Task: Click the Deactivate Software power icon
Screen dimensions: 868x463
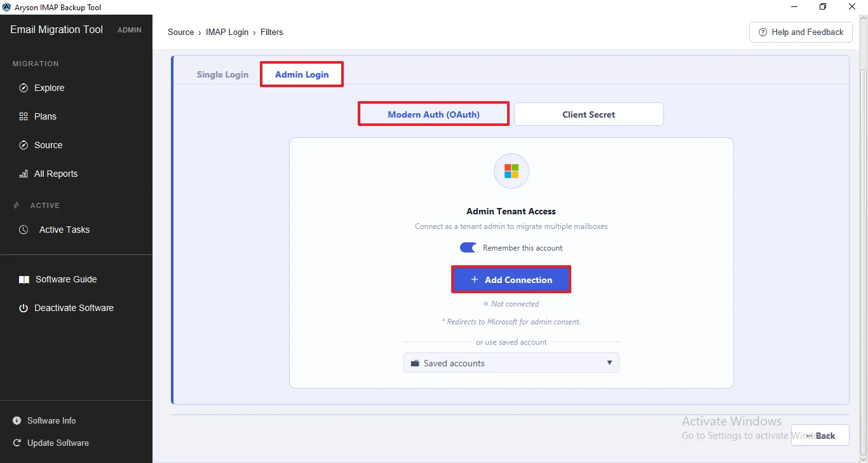Action: (24, 308)
